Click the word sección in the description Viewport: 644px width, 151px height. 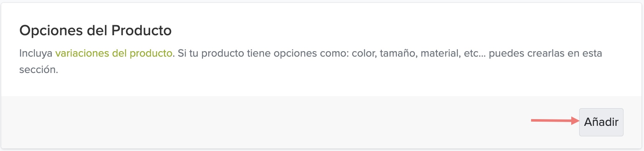(38, 70)
